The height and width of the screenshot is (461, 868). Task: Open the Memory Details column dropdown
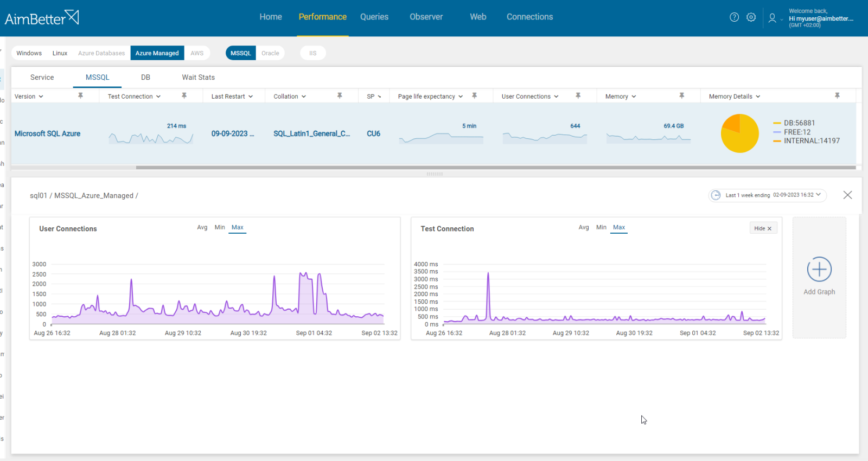(x=758, y=97)
